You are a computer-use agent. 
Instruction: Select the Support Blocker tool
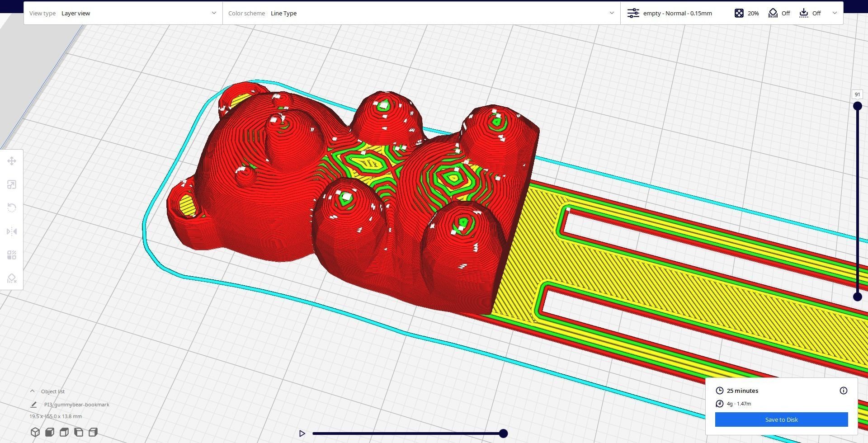click(12, 278)
